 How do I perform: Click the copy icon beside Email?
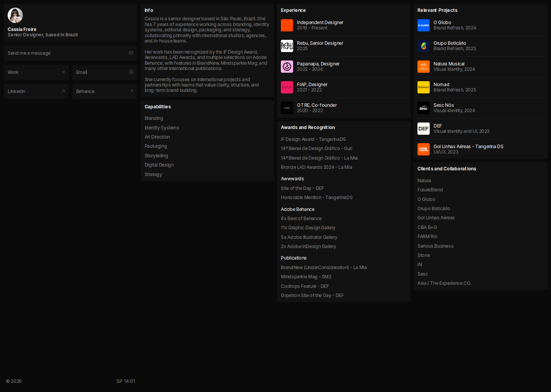(x=131, y=72)
